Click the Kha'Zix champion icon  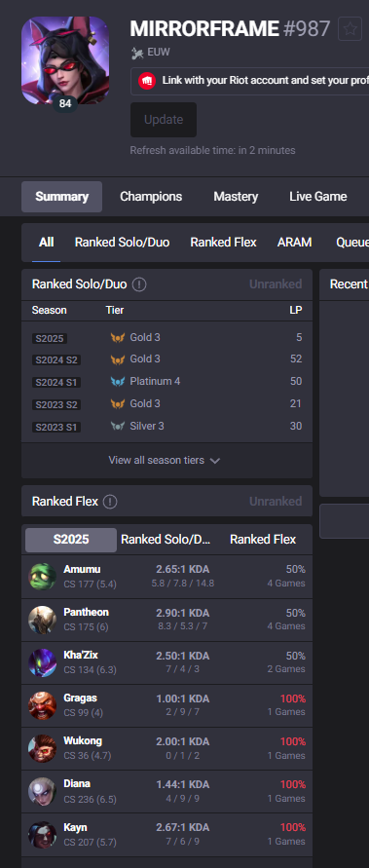43,662
